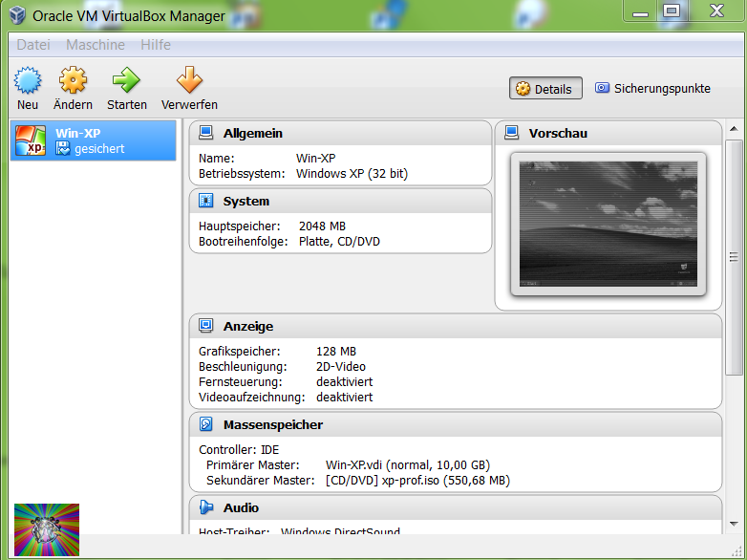This screenshot has height=560, width=747.
Task: Select the Win-XP virtual machine entry
Action: click(x=94, y=140)
